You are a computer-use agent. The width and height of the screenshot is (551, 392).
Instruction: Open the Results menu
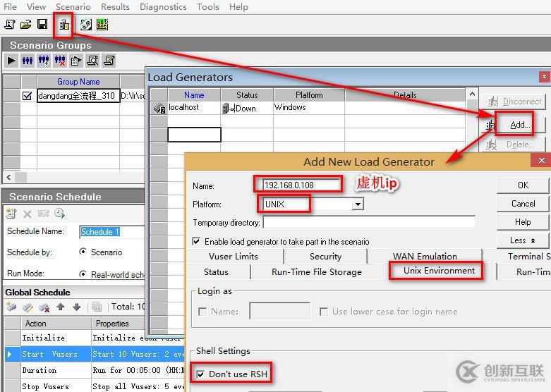coord(115,6)
